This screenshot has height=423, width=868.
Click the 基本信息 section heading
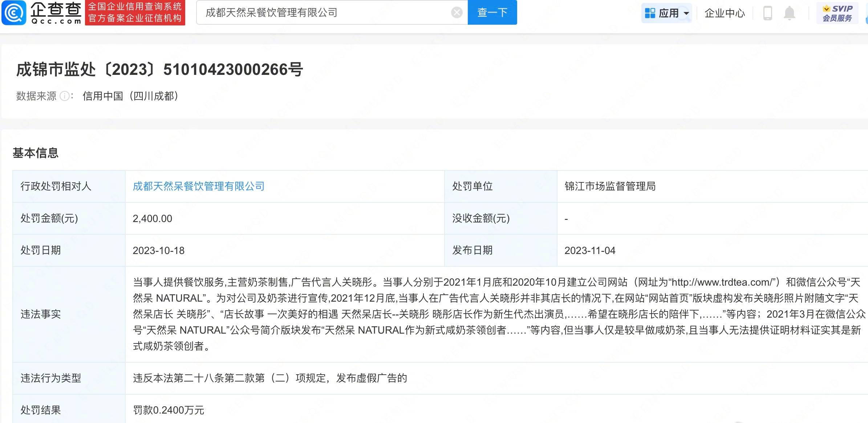pyautogui.click(x=36, y=153)
